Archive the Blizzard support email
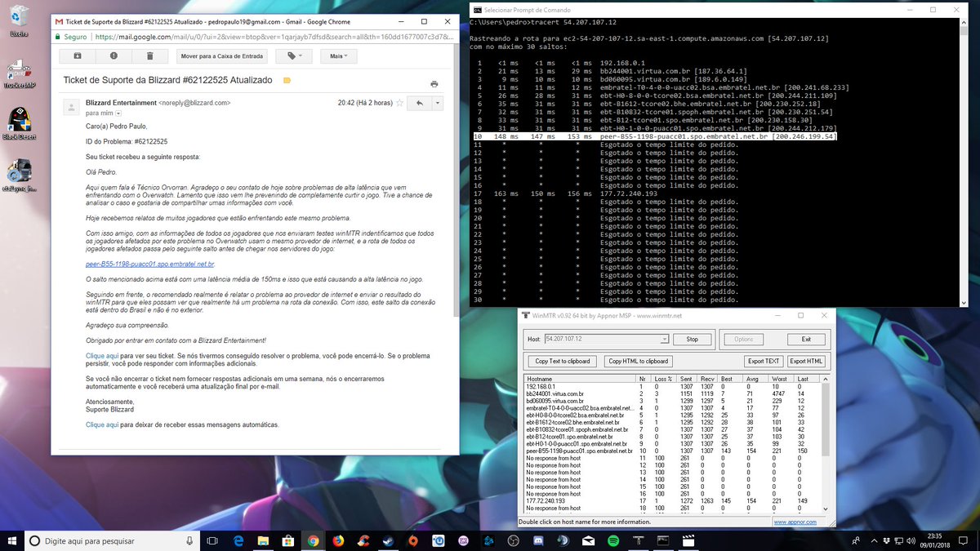This screenshot has width=980, height=551. click(x=77, y=56)
